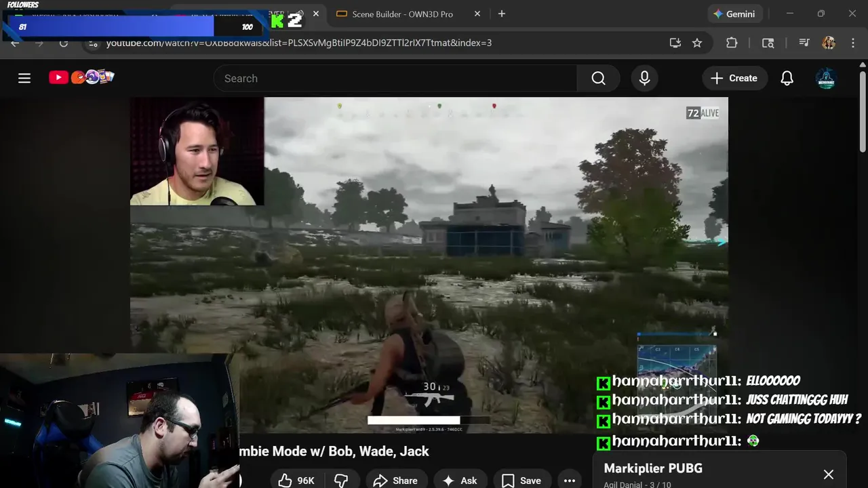
Task: Open Gemini in Chrome
Action: 734,14
